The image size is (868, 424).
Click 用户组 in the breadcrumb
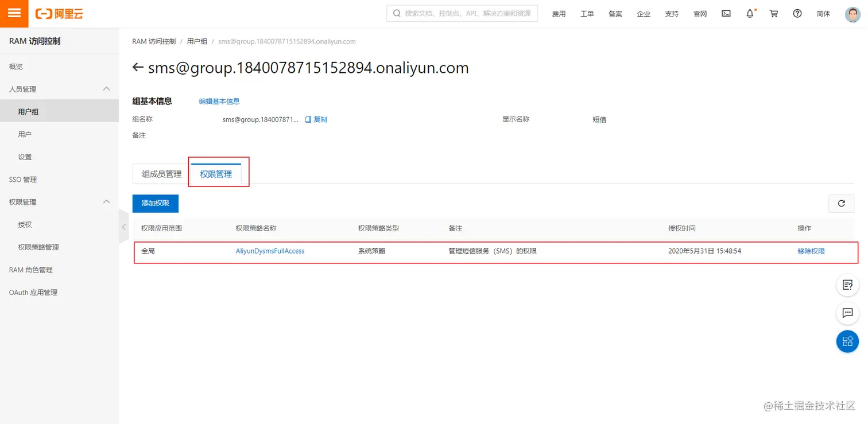[197, 41]
